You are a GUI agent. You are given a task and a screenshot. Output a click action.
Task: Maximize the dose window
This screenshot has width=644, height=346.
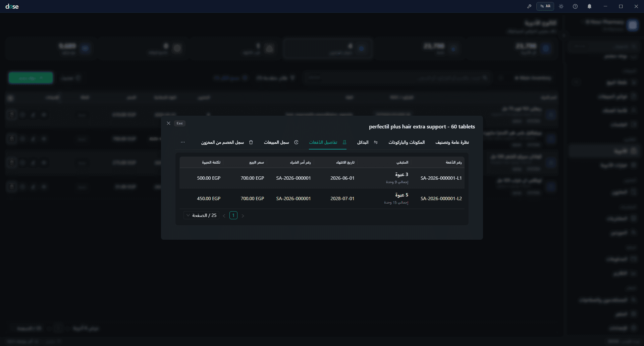pyautogui.click(x=621, y=6)
